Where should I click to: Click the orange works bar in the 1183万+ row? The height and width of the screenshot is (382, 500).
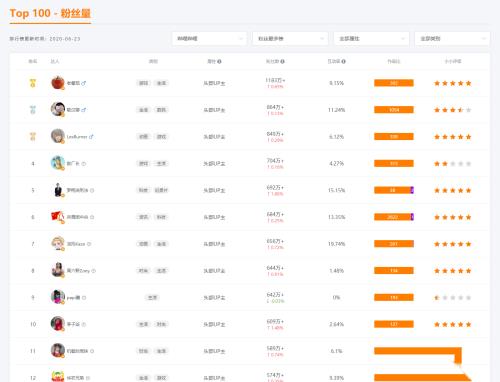pos(394,83)
